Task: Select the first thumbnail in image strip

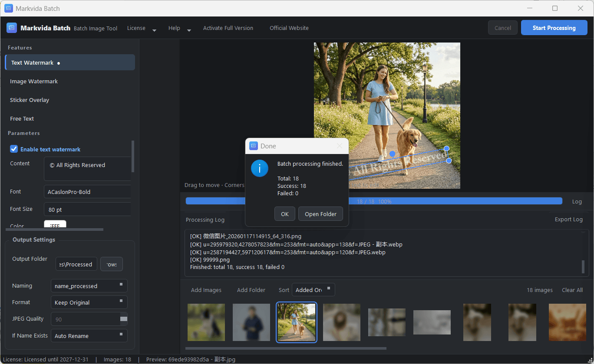Action: (x=206, y=322)
